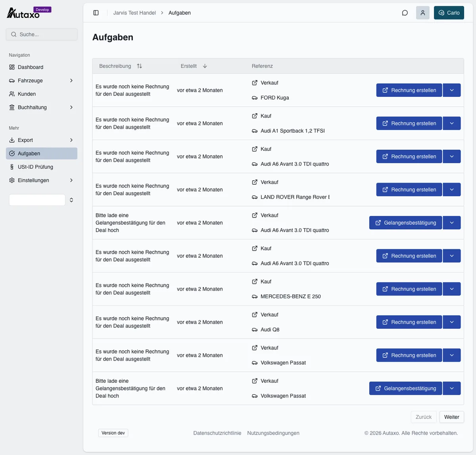Click the Aufgaben page heading

(113, 37)
